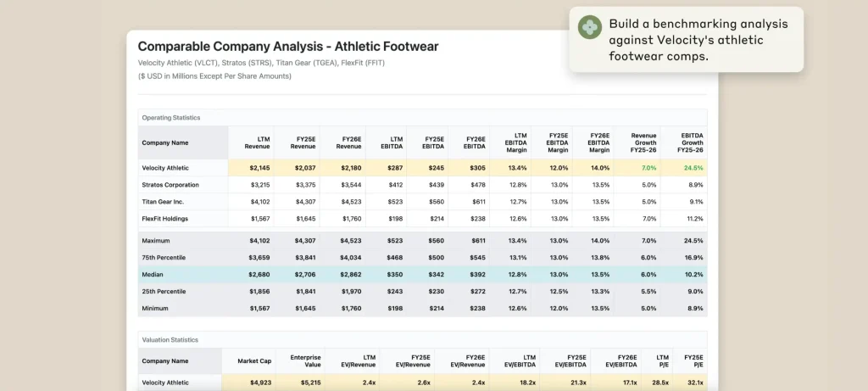Click the Operating Statistics section header
The height and width of the screenshot is (391, 868).
click(171, 117)
